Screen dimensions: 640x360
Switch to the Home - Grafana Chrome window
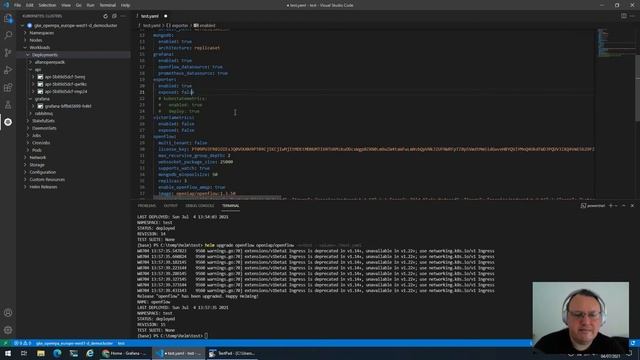pyautogui.click(x=125, y=353)
